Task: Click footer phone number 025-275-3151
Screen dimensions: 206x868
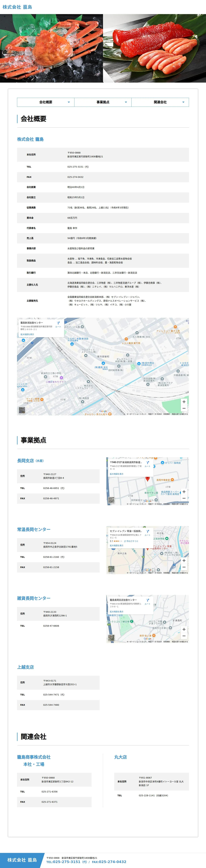Action: [67, 862]
